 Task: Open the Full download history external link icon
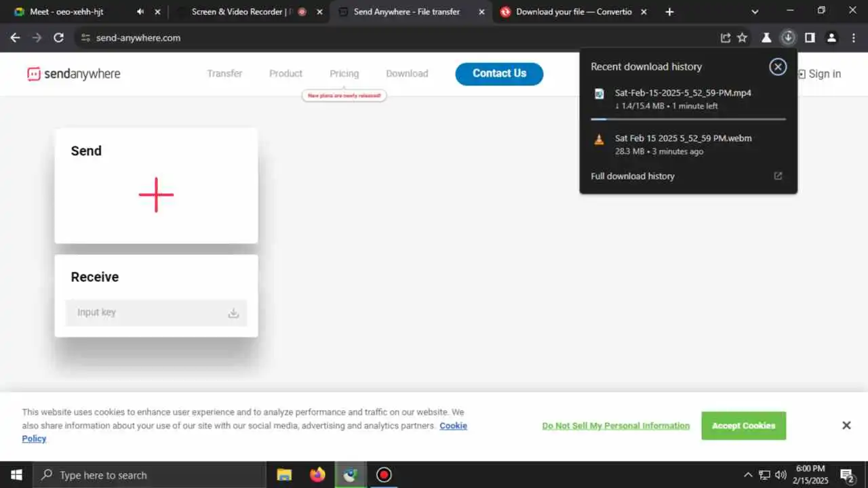point(778,176)
